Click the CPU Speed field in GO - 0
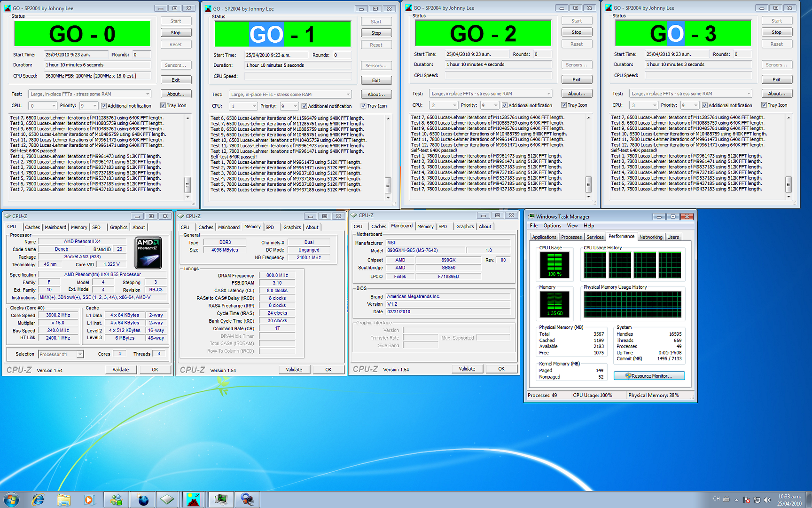The height and width of the screenshot is (508, 812). pos(98,76)
